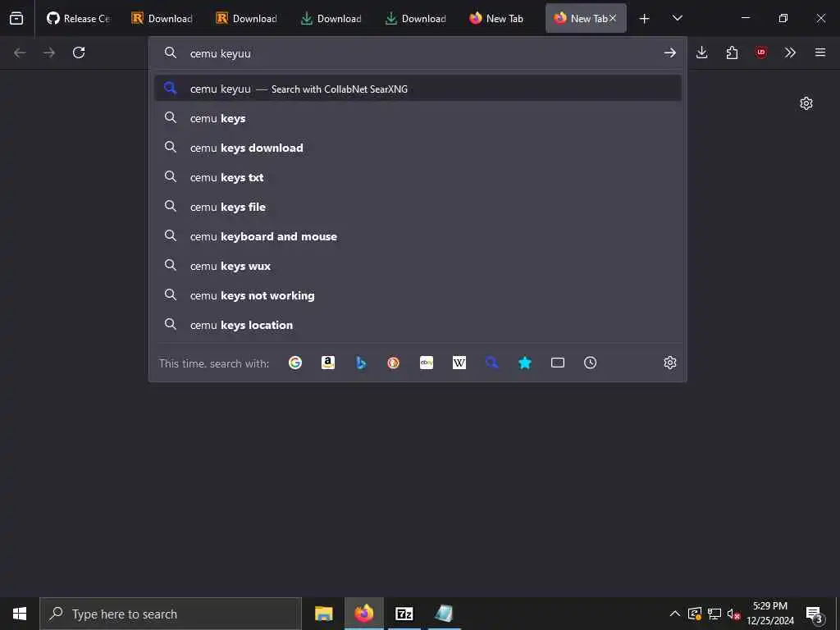840x630 pixels.
Task: Select suggestion cemu keys download
Action: (x=418, y=148)
